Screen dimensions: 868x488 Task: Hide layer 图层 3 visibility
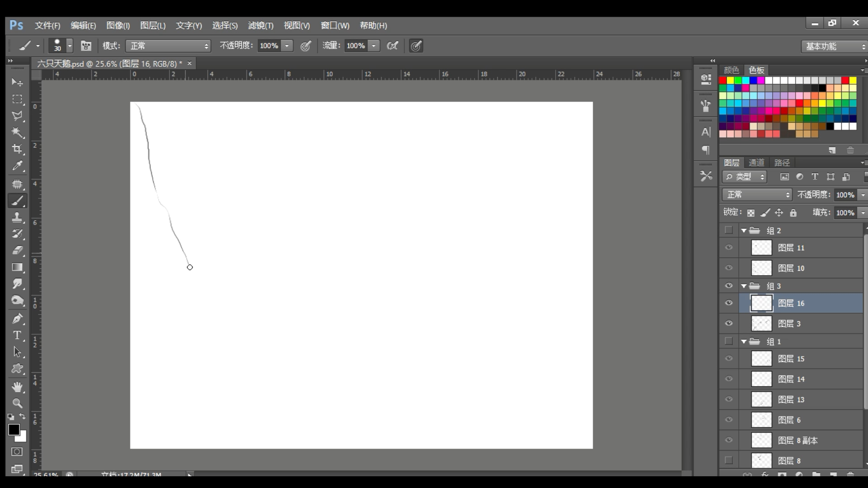[729, 324]
